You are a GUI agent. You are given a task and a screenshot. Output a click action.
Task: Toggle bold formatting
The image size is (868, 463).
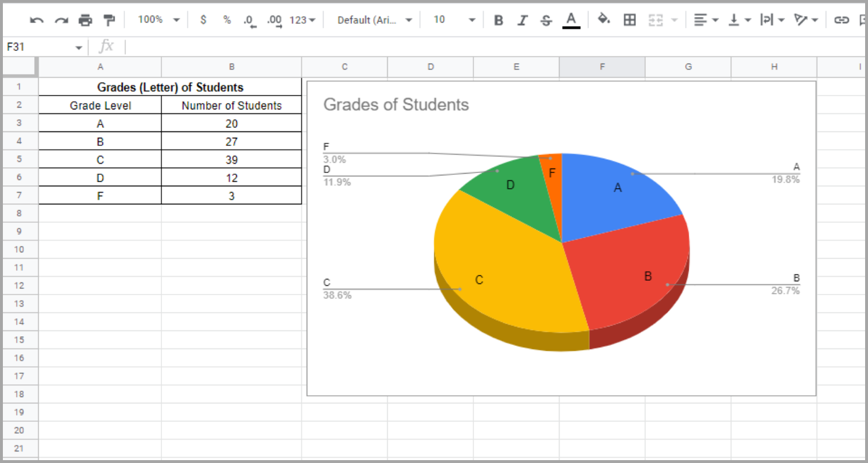point(498,19)
